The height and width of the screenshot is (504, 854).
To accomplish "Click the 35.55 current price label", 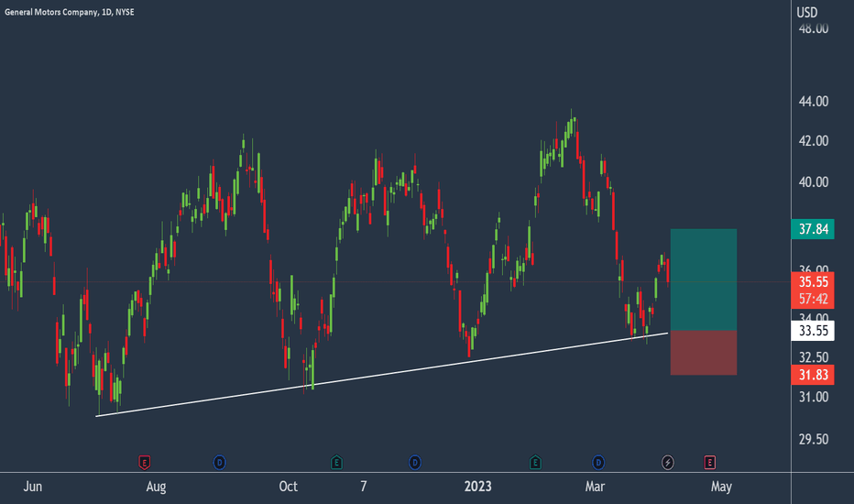I will 813,281.
